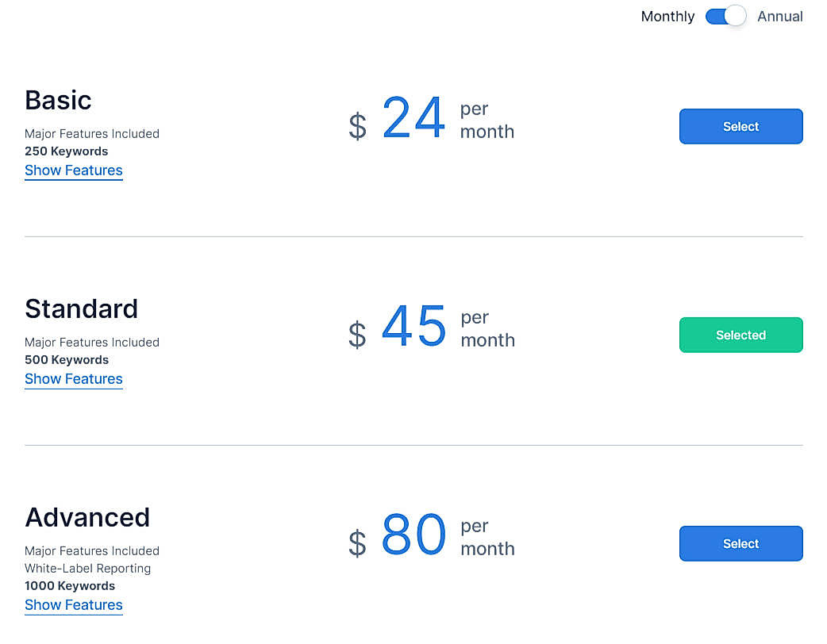The image size is (827, 644).
Task: Click White-Label Reporting feature text
Action: (x=87, y=568)
